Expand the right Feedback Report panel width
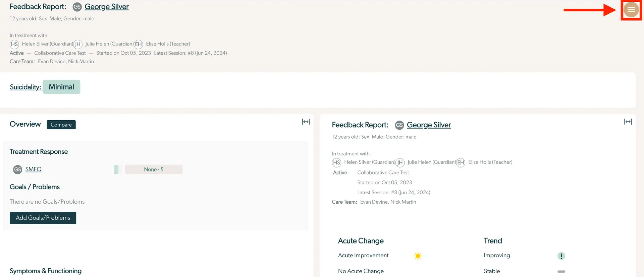 click(x=628, y=122)
